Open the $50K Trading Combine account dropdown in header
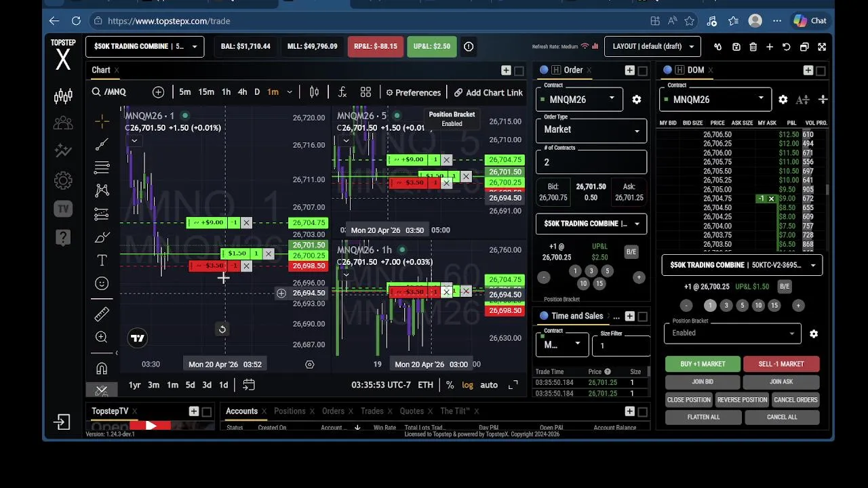 tap(144, 47)
